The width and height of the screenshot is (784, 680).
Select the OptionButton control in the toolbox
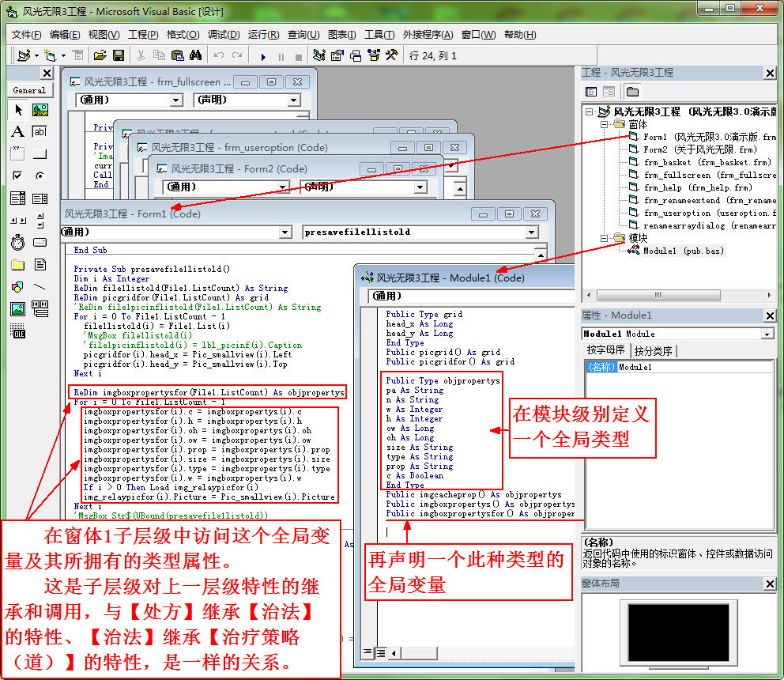[40, 176]
